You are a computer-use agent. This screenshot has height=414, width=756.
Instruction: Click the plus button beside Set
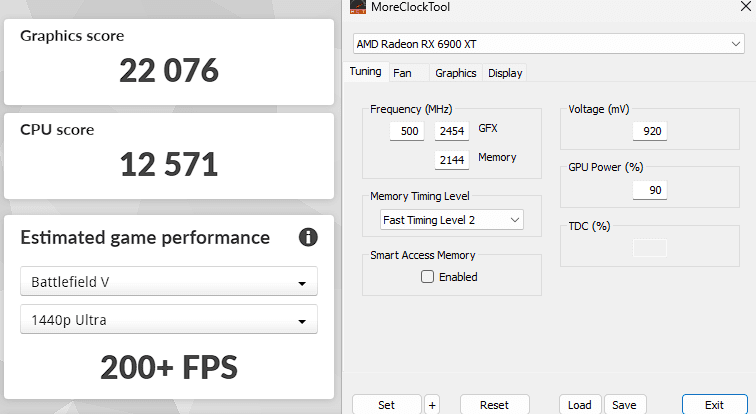tap(432, 405)
